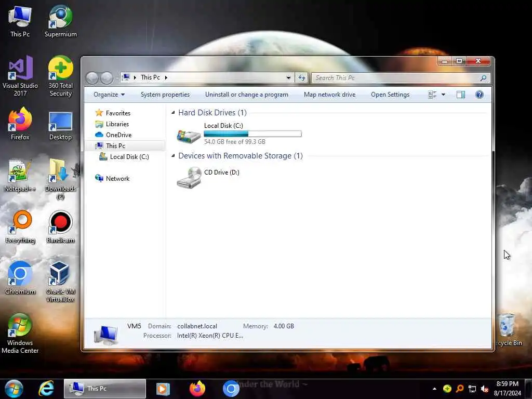Click the Explorer help question mark icon
Screen dimensions: 532x399
click(x=480, y=95)
